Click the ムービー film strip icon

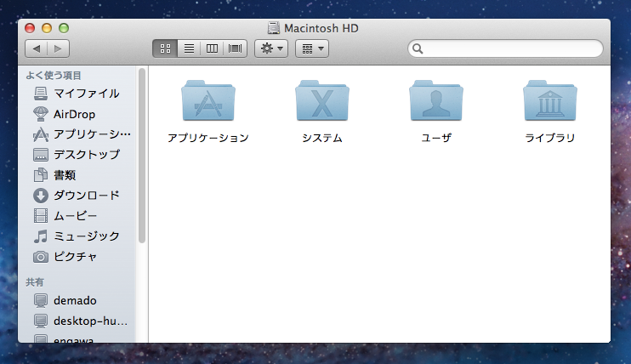[x=41, y=216]
